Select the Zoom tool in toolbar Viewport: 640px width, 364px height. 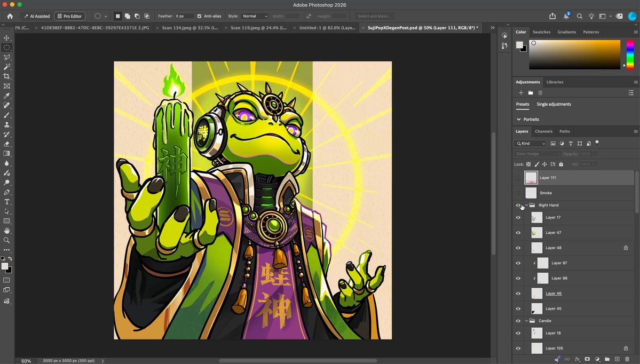[x=6, y=240]
